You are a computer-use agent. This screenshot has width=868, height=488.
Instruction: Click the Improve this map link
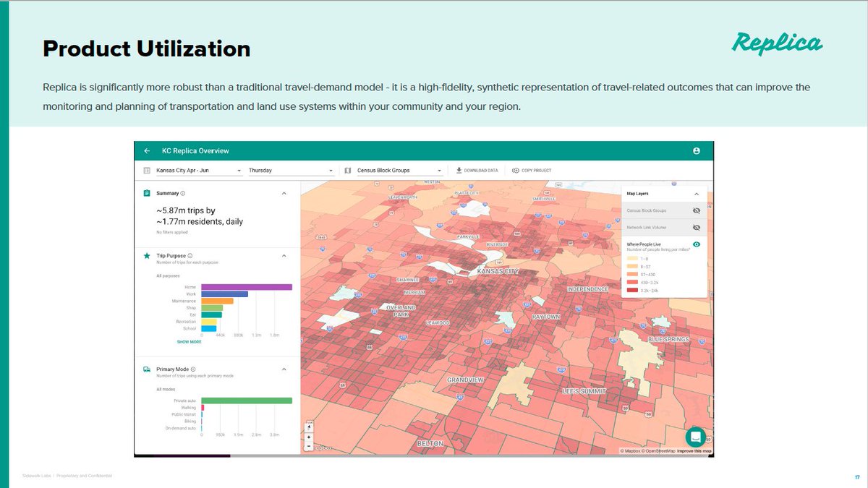click(694, 451)
